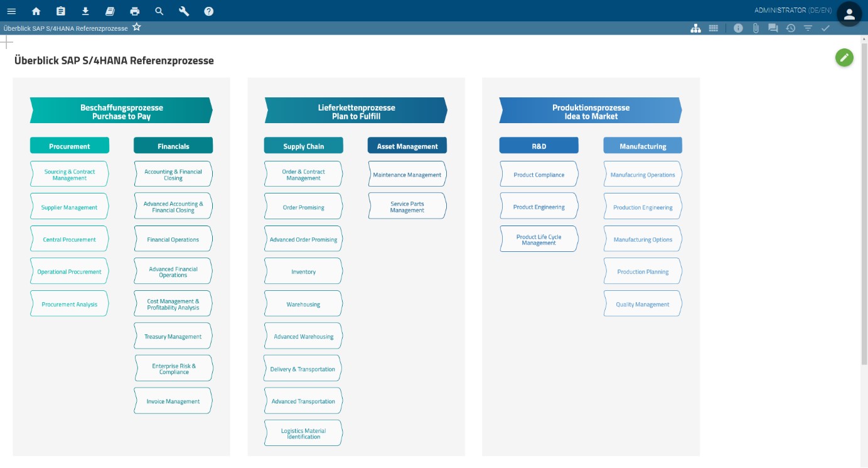Open Advanced Accounting & Financial Closing
This screenshot has height=468, width=868.
(173, 207)
